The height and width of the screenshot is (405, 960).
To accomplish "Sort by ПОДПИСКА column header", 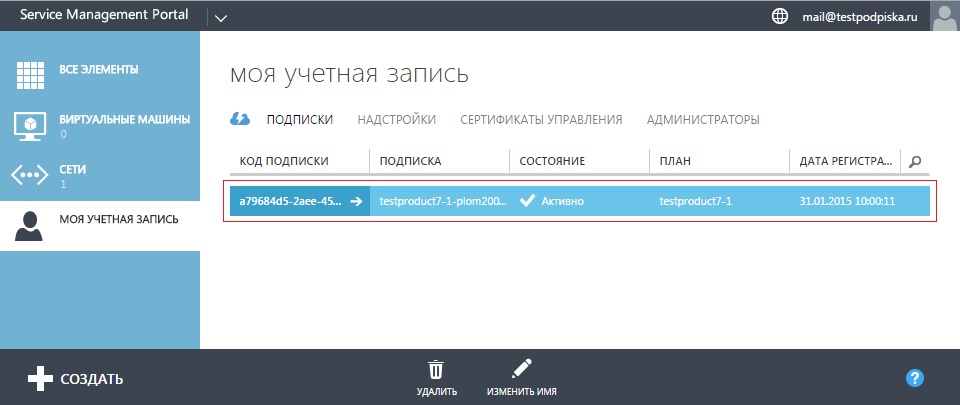I will coord(410,161).
